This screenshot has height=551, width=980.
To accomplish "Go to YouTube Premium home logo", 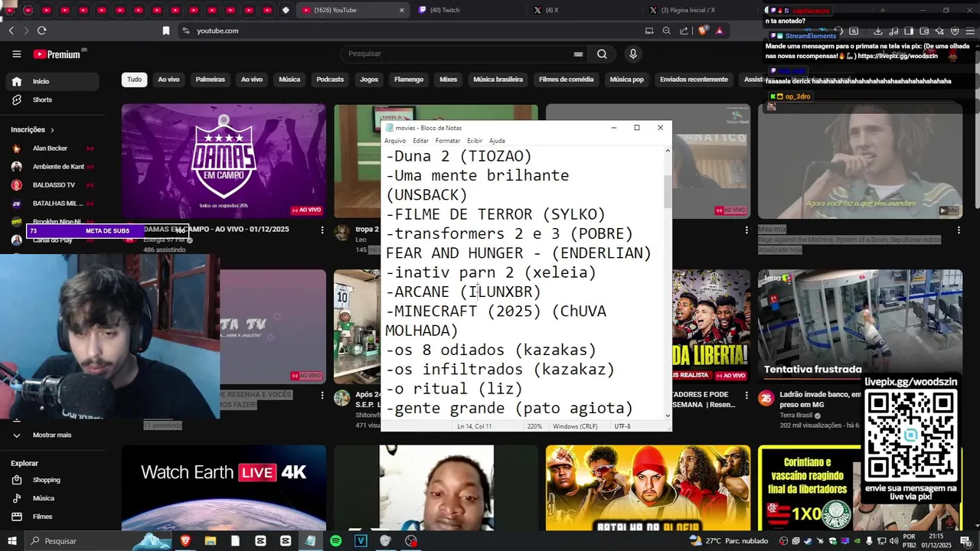I will tap(57, 54).
